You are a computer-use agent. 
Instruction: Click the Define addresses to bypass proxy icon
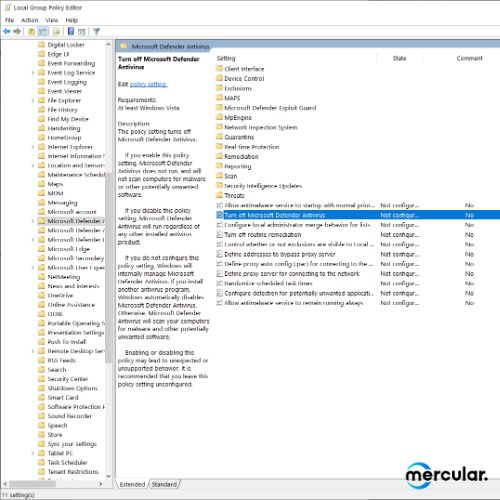(x=219, y=254)
